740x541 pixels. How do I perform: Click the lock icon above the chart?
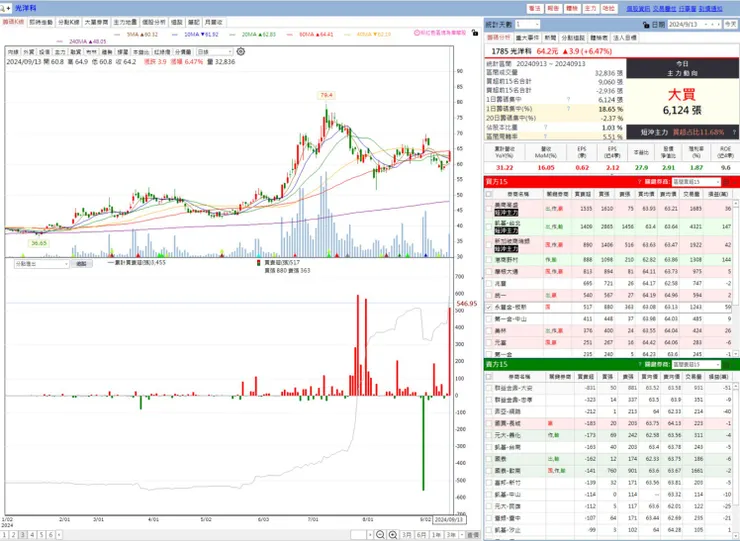pyautogui.click(x=475, y=33)
